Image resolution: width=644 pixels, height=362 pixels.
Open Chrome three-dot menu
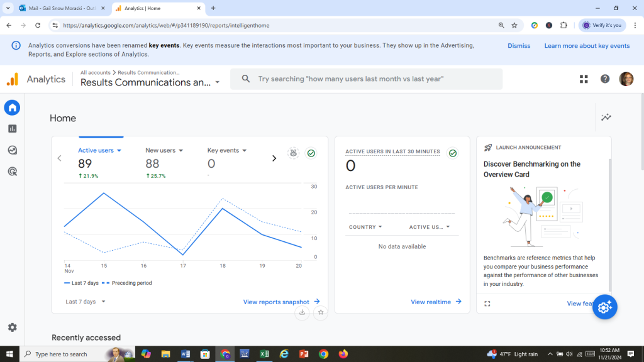tap(635, 25)
